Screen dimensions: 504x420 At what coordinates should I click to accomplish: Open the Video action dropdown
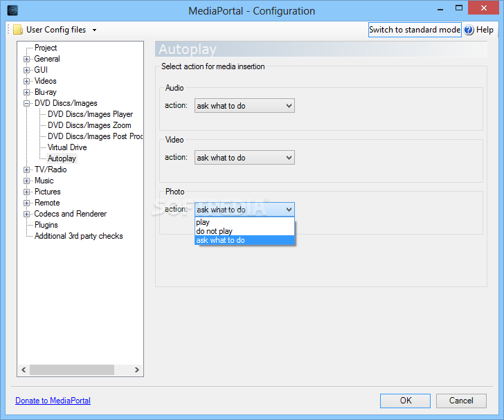coord(244,158)
